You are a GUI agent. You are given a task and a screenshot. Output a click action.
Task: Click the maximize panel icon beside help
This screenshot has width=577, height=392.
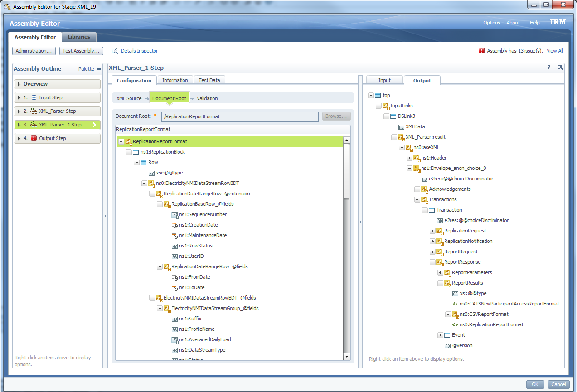point(560,68)
